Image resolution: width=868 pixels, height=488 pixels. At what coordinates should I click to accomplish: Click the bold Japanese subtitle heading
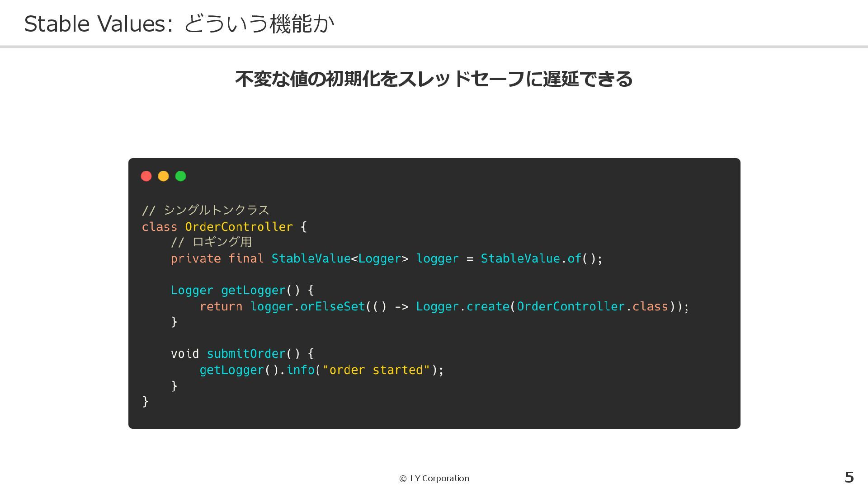[433, 79]
